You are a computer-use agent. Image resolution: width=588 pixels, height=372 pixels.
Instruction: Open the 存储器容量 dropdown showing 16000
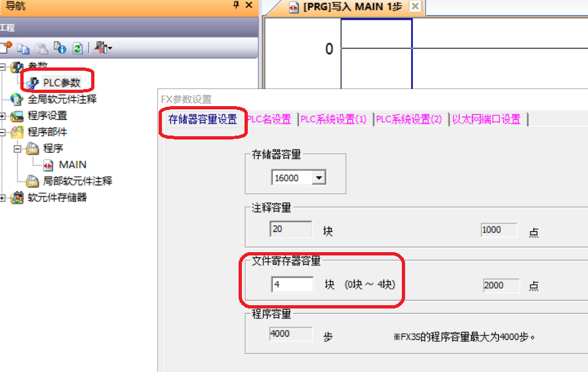(319, 177)
